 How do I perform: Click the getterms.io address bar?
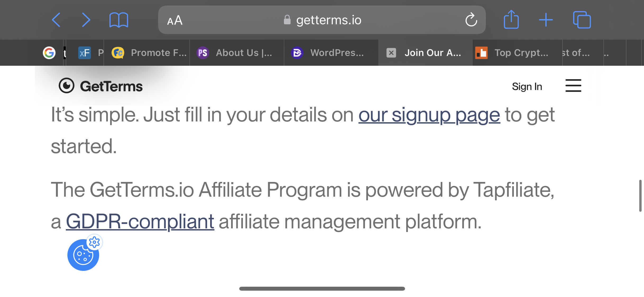click(322, 20)
